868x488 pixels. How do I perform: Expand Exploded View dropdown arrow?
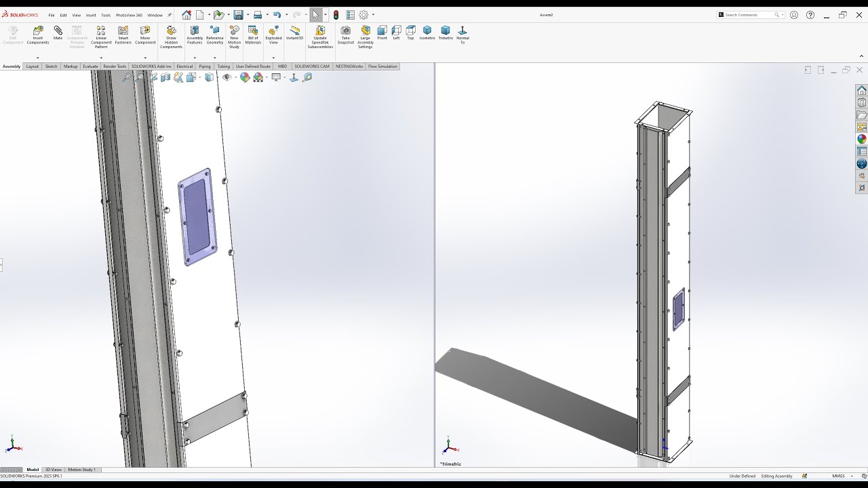pos(273,58)
